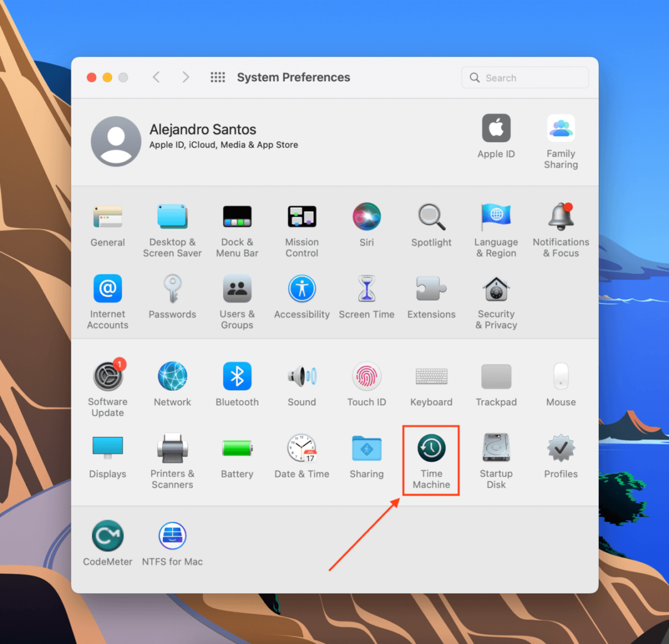The height and width of the screenshot is (644, 669).
Task: Open the Bluetooth preference pane
Action: point(237,377)
